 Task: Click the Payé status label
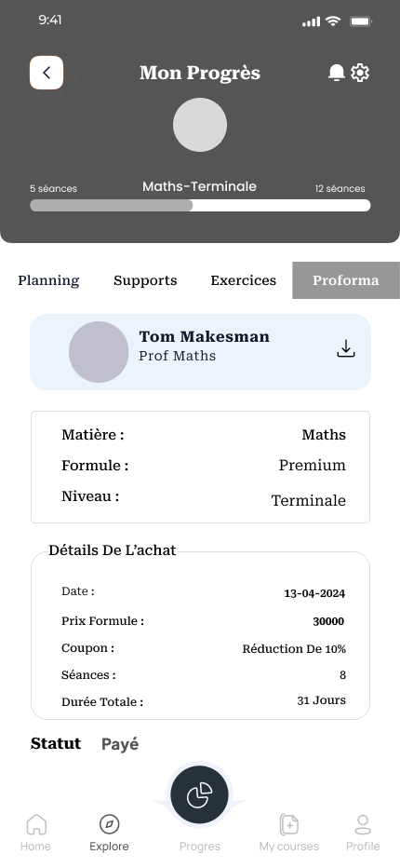(120, 744)
